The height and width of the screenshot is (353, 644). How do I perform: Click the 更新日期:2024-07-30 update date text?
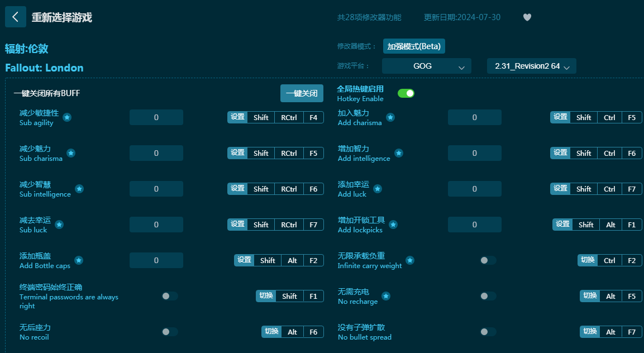point(462,17)
